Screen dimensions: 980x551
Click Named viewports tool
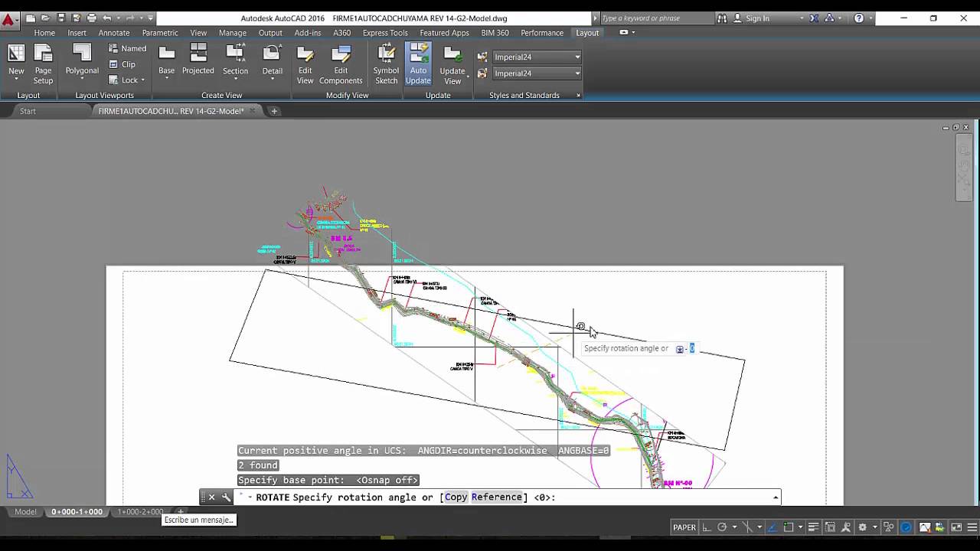127,48
